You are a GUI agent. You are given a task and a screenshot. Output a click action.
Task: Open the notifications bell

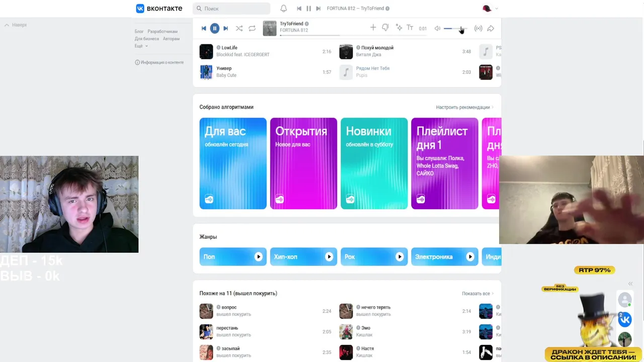(284, 9)
